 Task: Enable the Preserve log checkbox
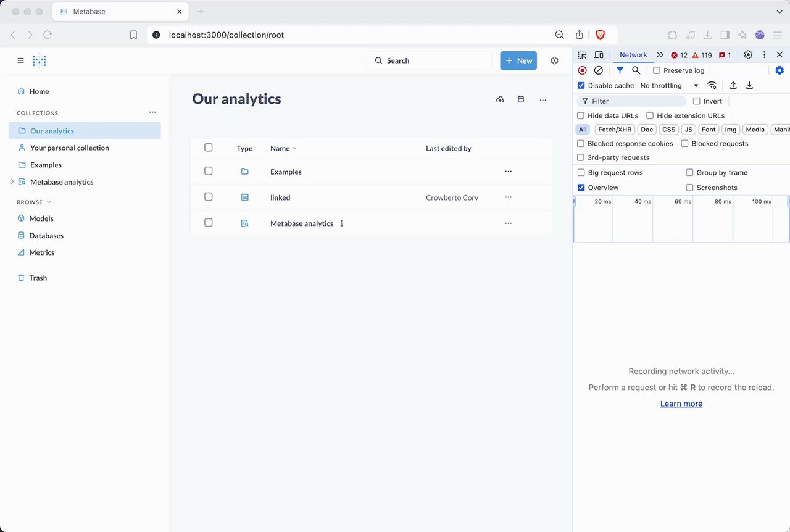tap(657, 70)
